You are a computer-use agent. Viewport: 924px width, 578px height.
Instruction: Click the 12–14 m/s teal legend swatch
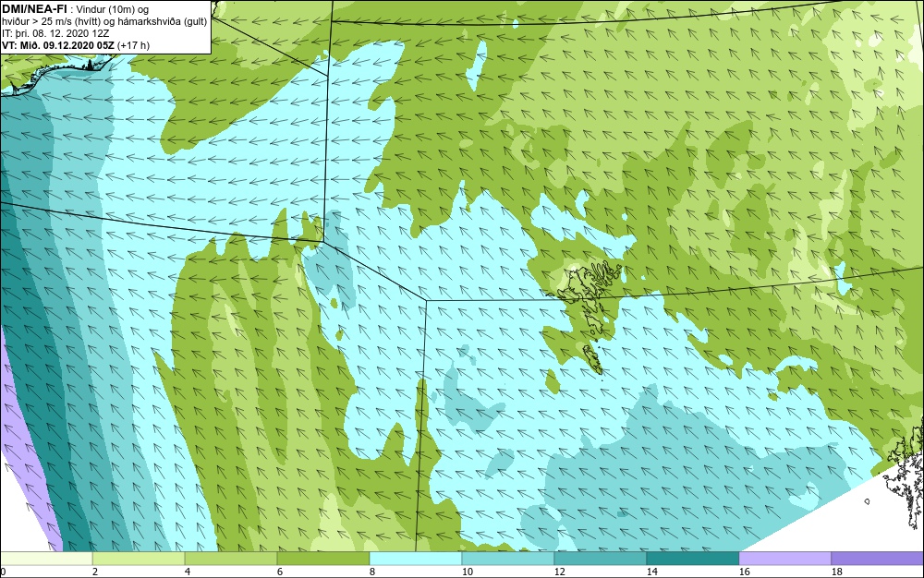click(601, 558)
